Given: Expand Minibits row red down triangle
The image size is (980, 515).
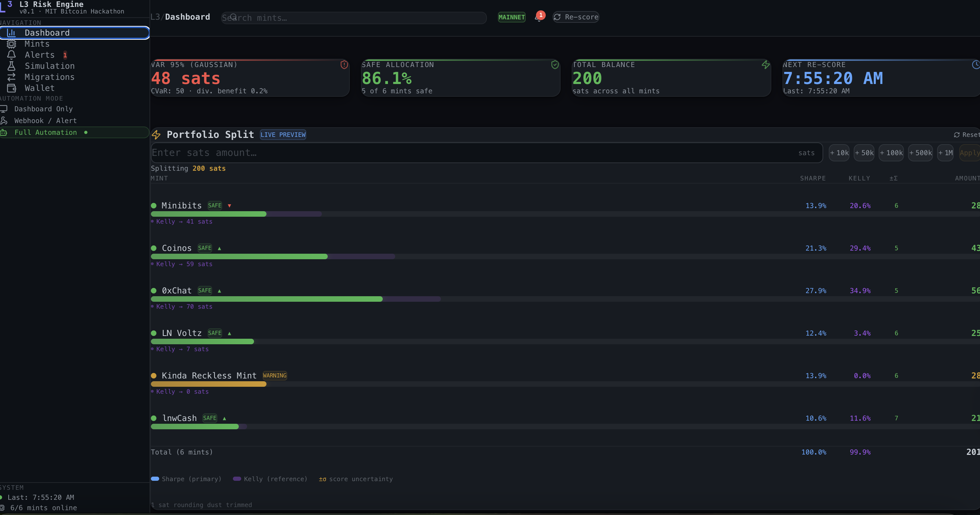Looking at the screenshot, I should coord(229,206).
